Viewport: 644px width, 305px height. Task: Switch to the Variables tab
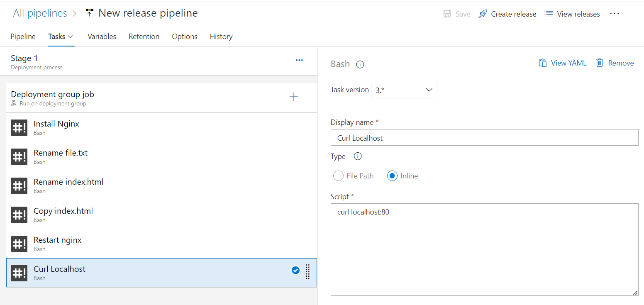click(102, 37)
